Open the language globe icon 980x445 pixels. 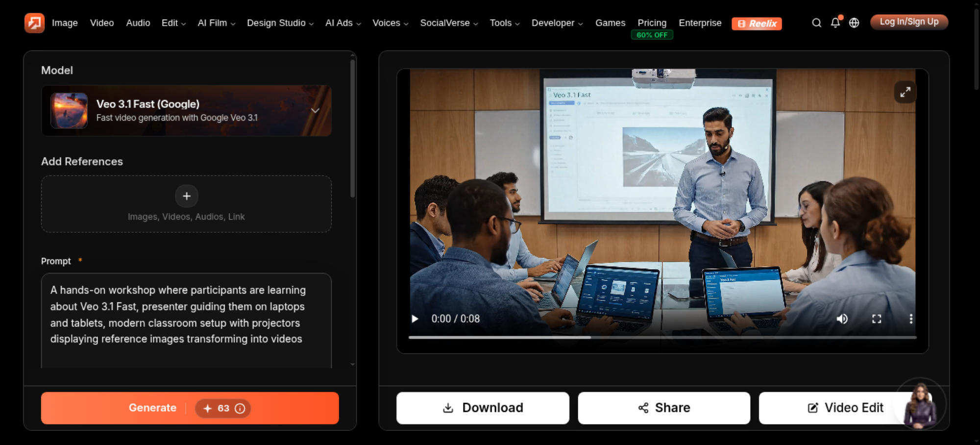tap(854, 23)
